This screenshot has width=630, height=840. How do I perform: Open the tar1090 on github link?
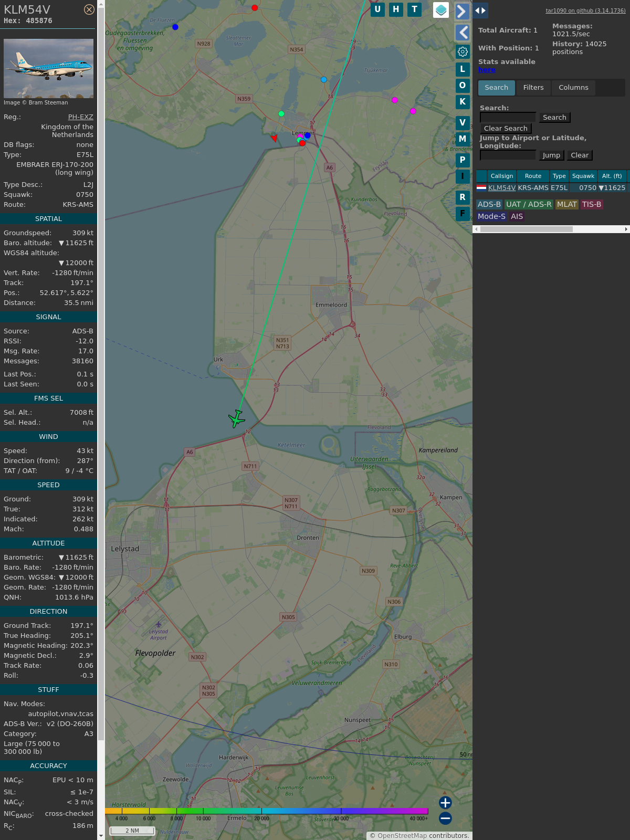click(x=585, y=10)
